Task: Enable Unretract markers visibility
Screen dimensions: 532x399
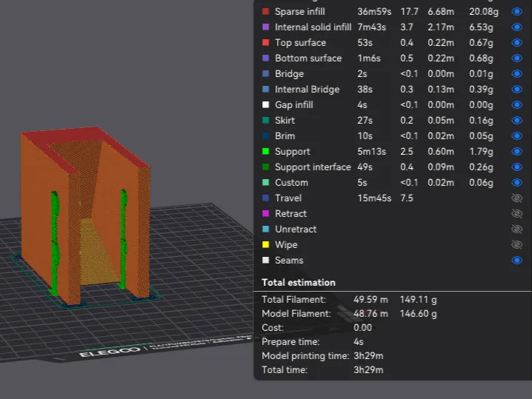Action: click(516, 229)
